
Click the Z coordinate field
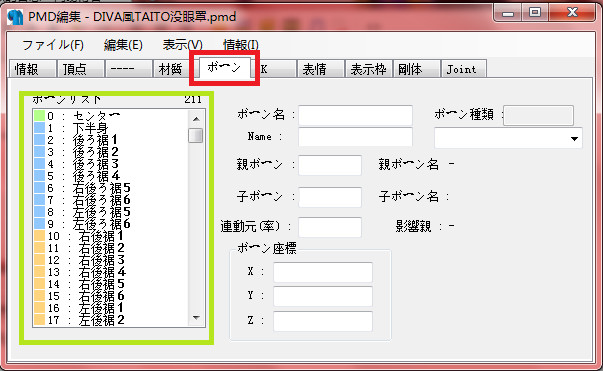323,321
